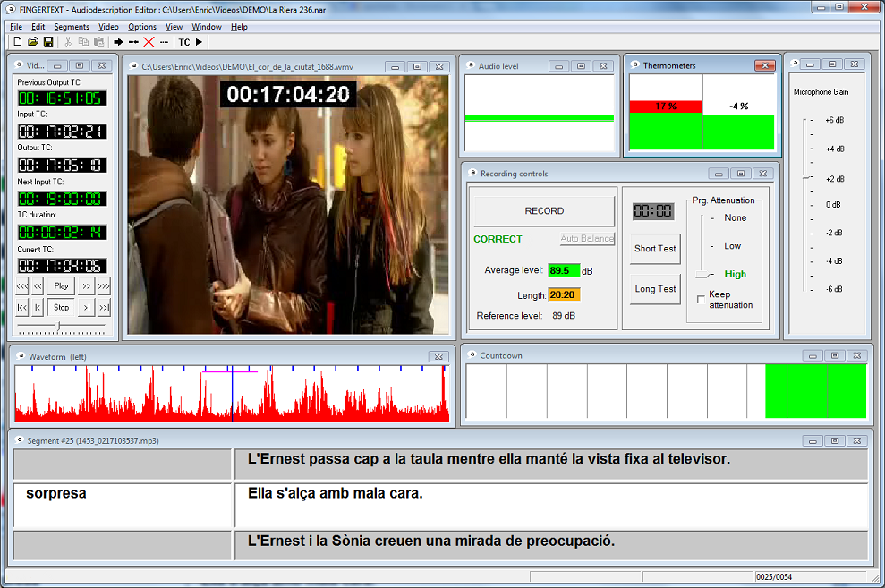This screenshot has height=588, width=885.
Task: Click the Play button in video controls
Action: 61,286
